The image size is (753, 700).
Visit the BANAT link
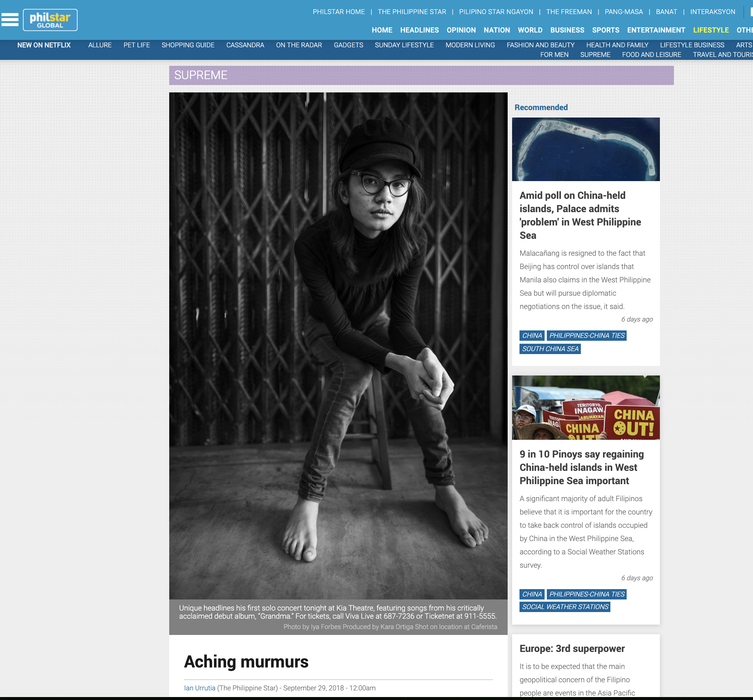(666, 12)
